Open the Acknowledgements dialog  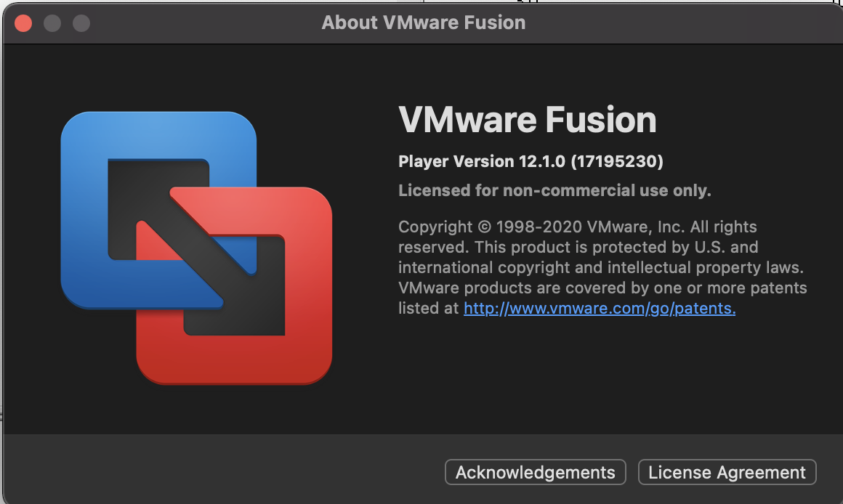point(535,473)
